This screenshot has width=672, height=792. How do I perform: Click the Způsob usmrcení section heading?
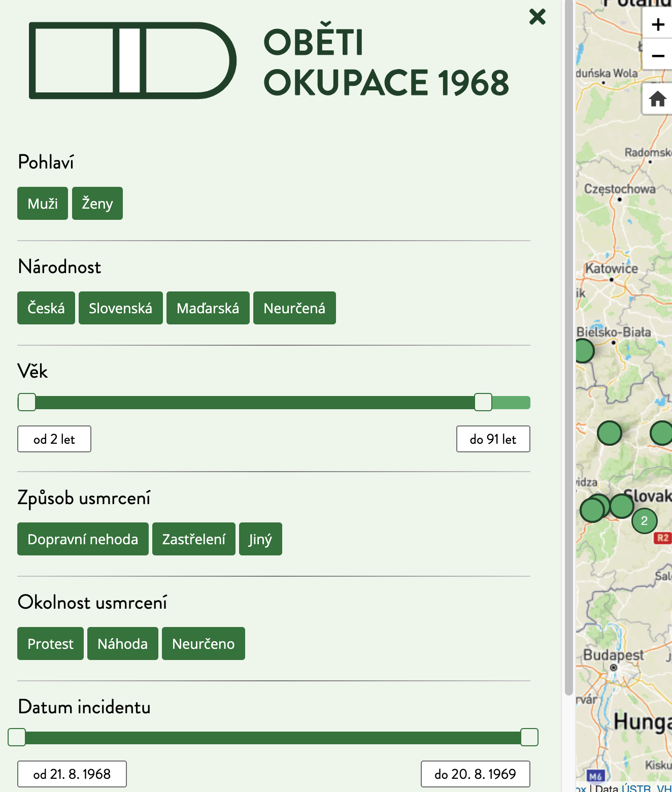[84, 498]
